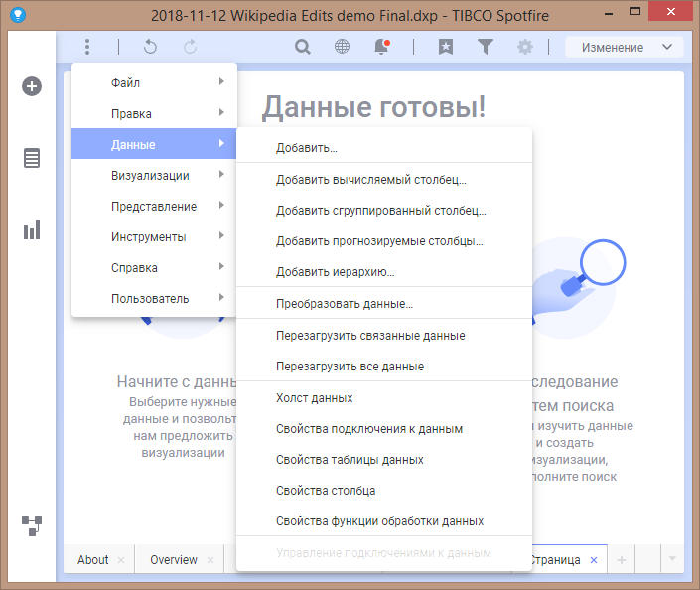Click the settings gear icon

pyautogui.click(x=525, y=47)
